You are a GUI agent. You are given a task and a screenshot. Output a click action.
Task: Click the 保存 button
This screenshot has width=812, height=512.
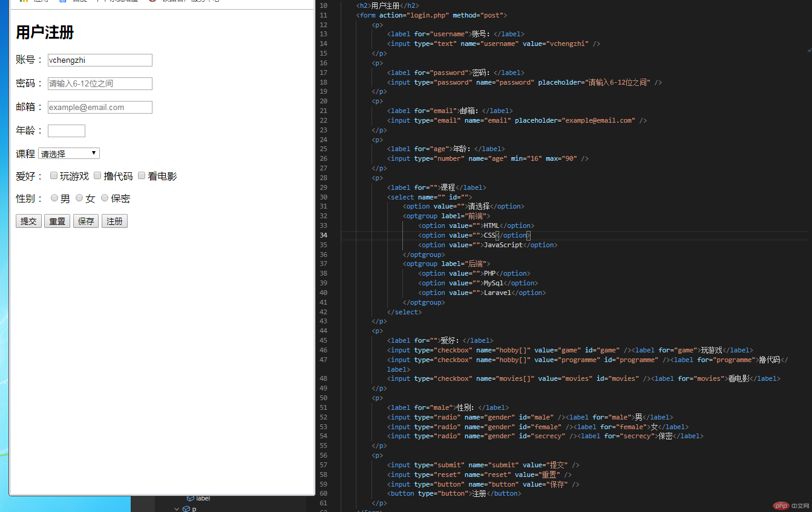(86, 221)
